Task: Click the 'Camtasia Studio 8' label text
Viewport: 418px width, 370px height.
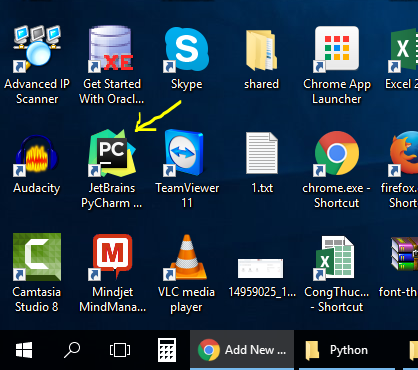Action: (x=37, y=299)
